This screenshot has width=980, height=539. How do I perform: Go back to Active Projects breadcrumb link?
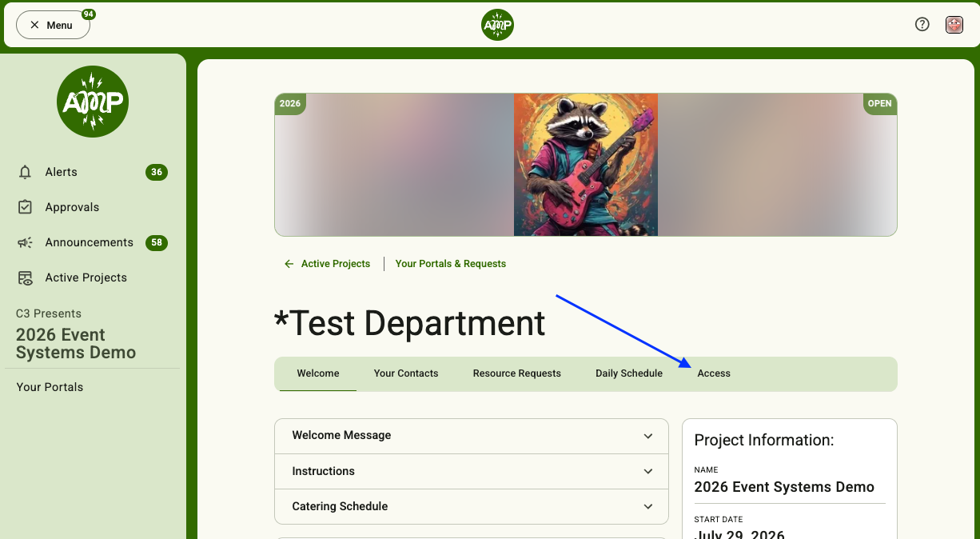(336, 264)
